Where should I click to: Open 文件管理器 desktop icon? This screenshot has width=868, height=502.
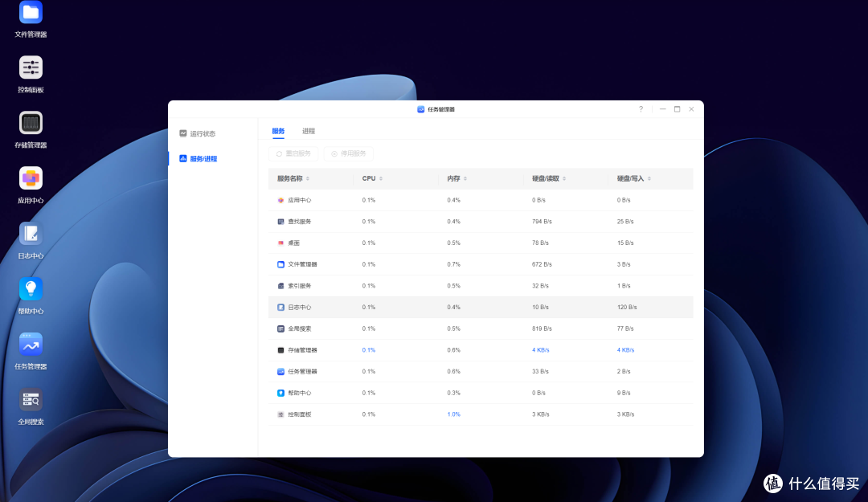(x=31, y=13)
